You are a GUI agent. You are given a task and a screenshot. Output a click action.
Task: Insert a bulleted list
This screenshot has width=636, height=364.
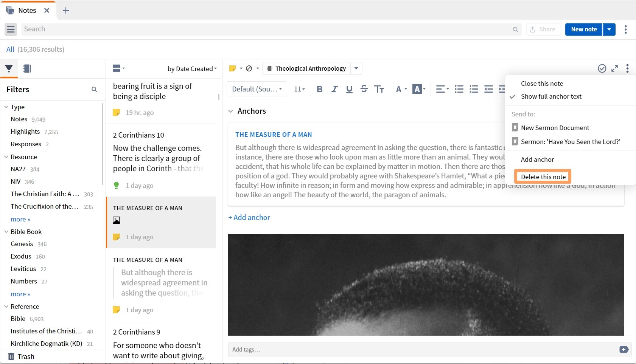coord(459,89)
